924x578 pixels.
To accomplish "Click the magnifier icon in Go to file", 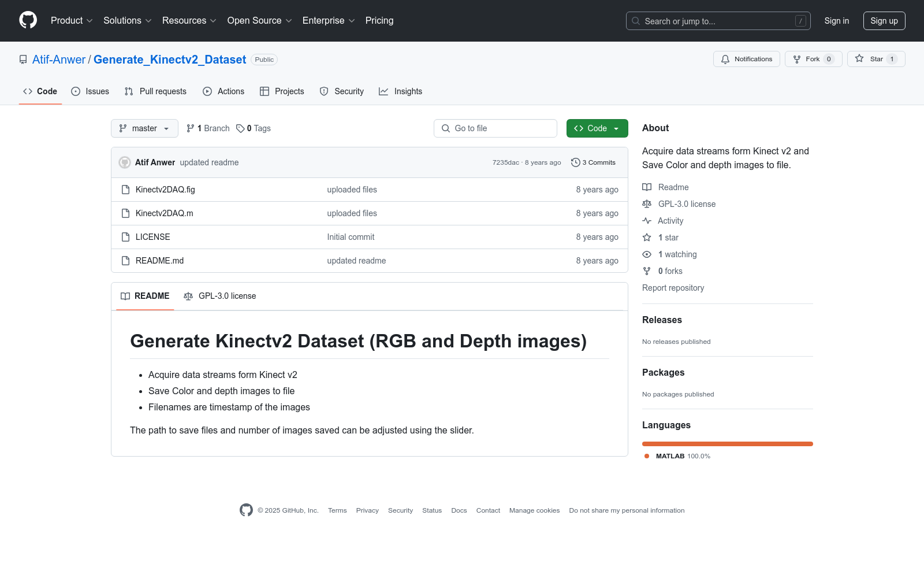I will coord(446,128).
